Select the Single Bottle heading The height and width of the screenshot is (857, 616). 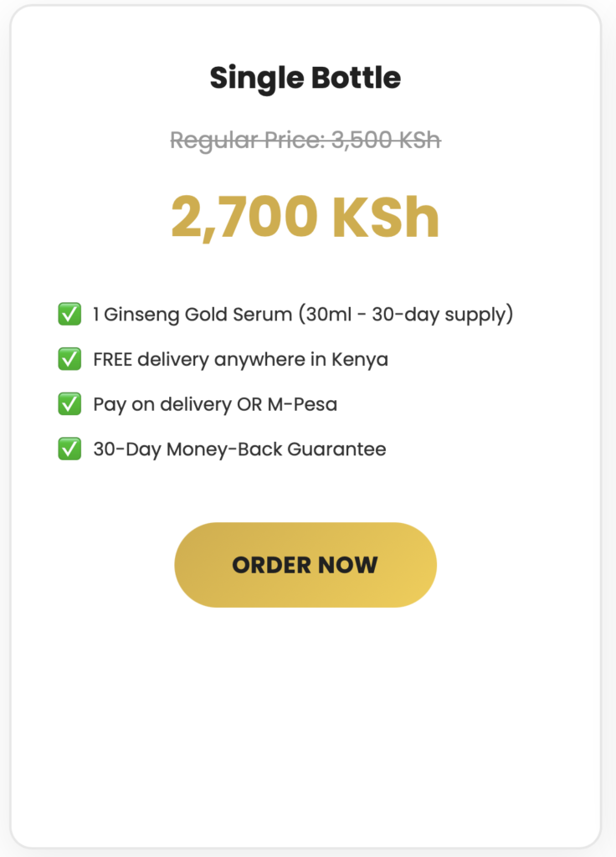point(305,78)
